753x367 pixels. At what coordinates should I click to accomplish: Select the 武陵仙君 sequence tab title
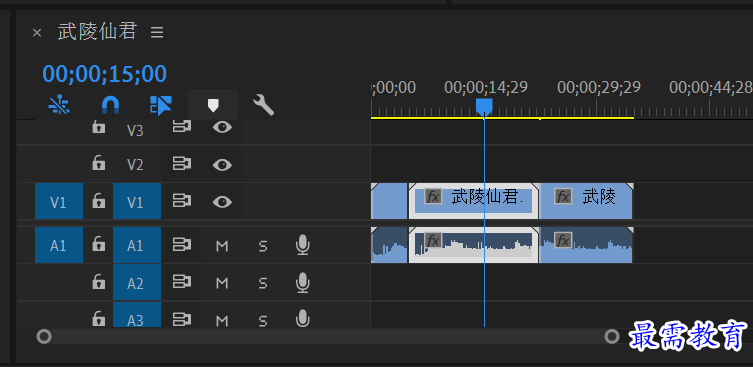97,32
